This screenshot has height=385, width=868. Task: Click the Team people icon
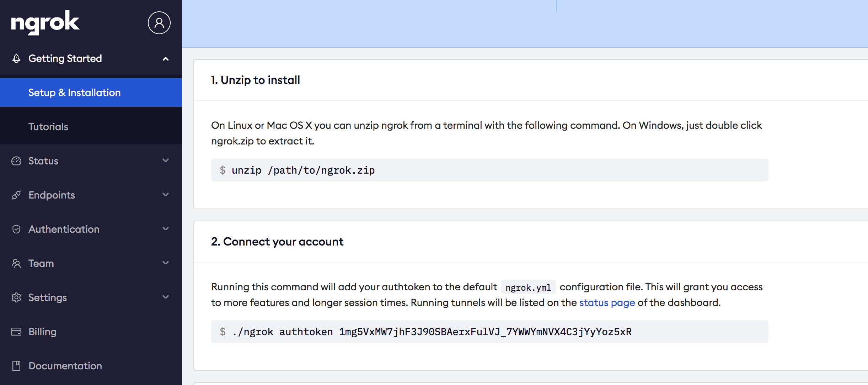16,263
